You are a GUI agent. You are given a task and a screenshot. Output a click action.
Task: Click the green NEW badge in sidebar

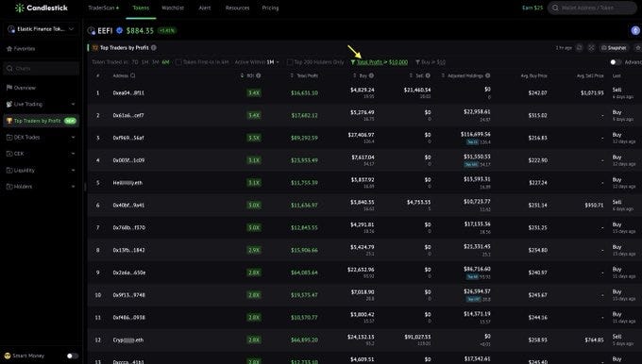point(71,121)
